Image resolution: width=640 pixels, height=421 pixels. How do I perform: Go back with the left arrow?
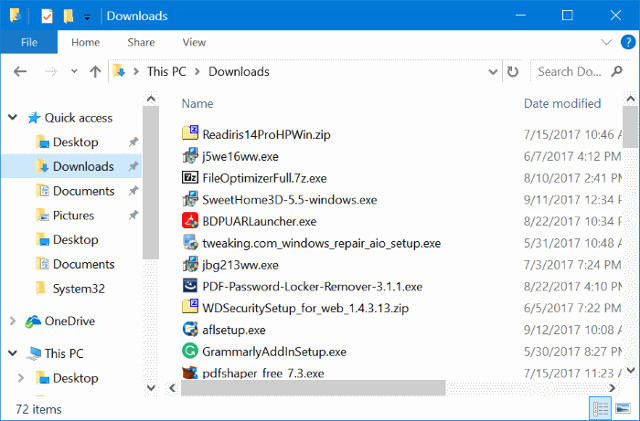(20, 72)
